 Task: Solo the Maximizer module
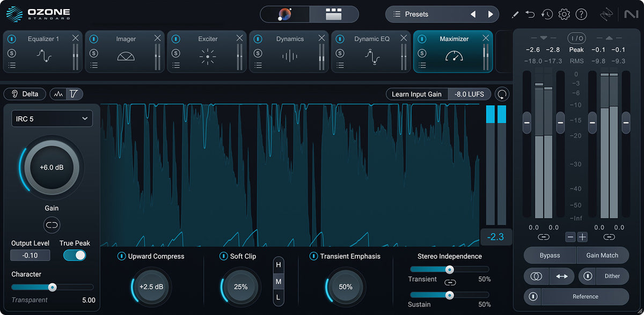pyautogui.click(x=422, y=53)
